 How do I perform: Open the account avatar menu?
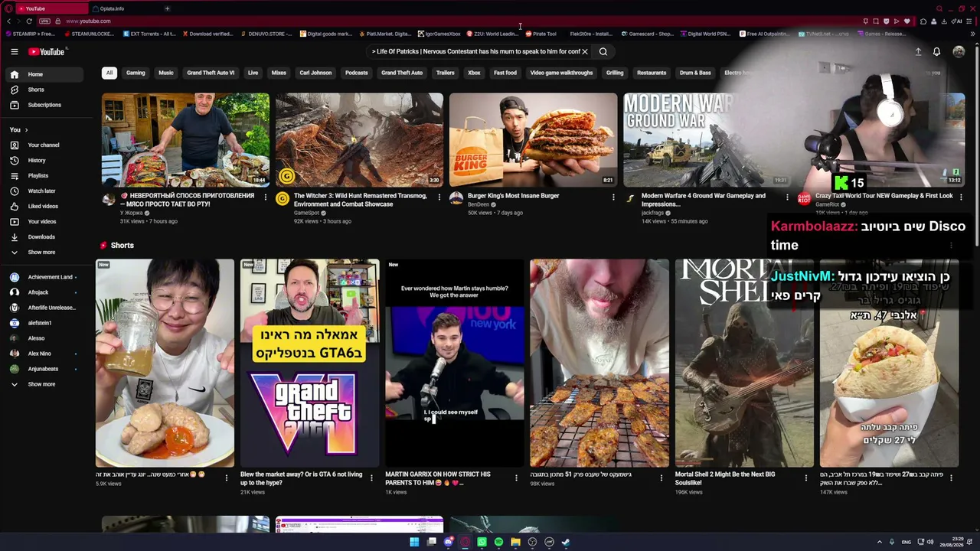[x=959, y=51]
